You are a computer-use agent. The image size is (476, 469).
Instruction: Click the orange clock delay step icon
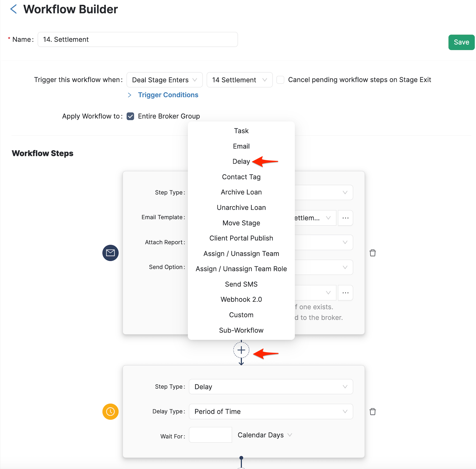[110, 412]
